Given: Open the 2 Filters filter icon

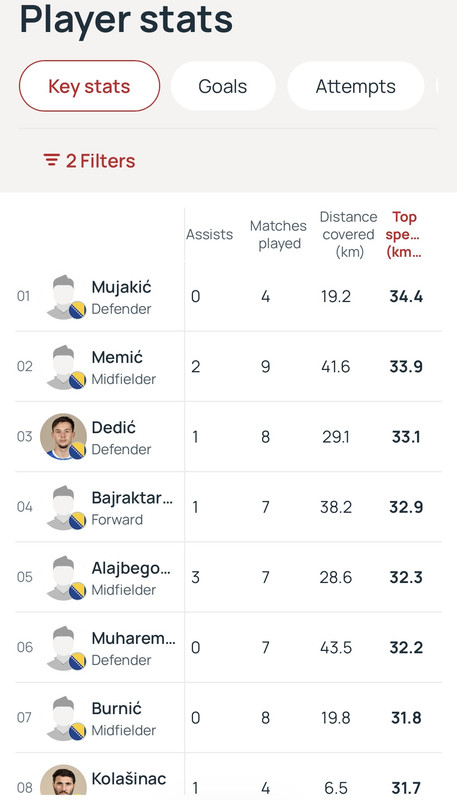Looking at the screenshot, I should 52,160.
